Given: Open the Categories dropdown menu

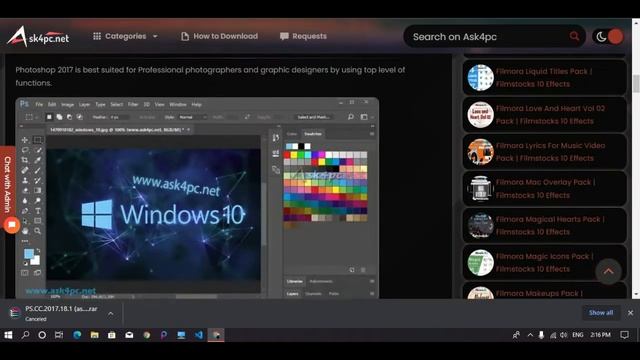Looking at the screenshot, I should tap(125, 36).
